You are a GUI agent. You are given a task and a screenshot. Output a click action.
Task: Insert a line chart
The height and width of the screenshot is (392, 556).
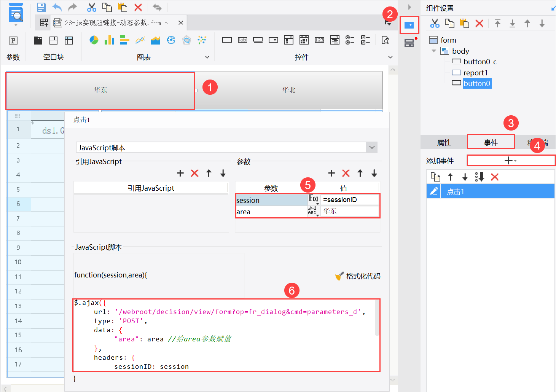140,40
